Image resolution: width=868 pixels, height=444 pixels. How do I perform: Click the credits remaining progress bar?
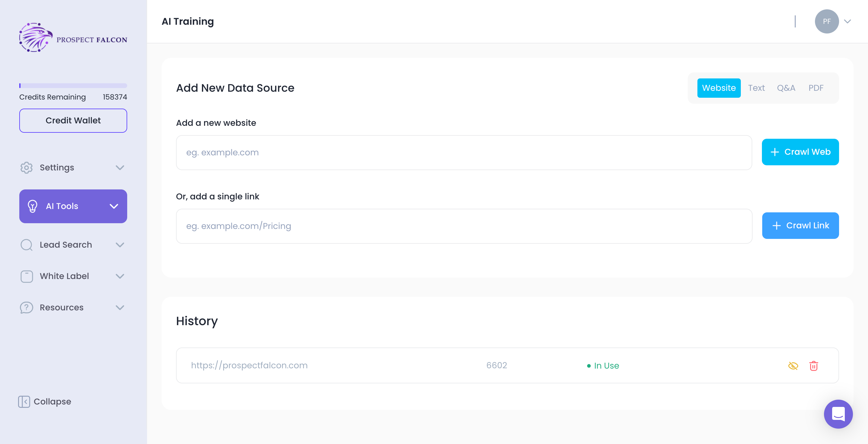click(x=73, y=86)
